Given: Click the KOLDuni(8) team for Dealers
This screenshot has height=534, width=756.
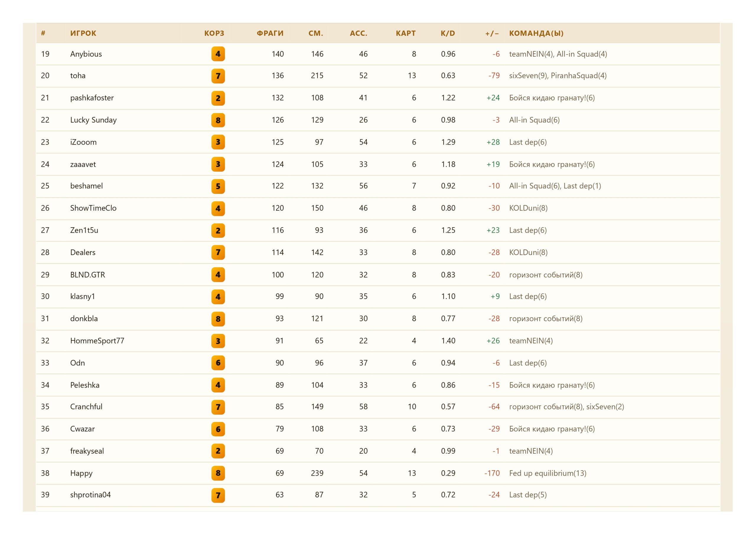Looking at the screenshot, I should [528, 252].
